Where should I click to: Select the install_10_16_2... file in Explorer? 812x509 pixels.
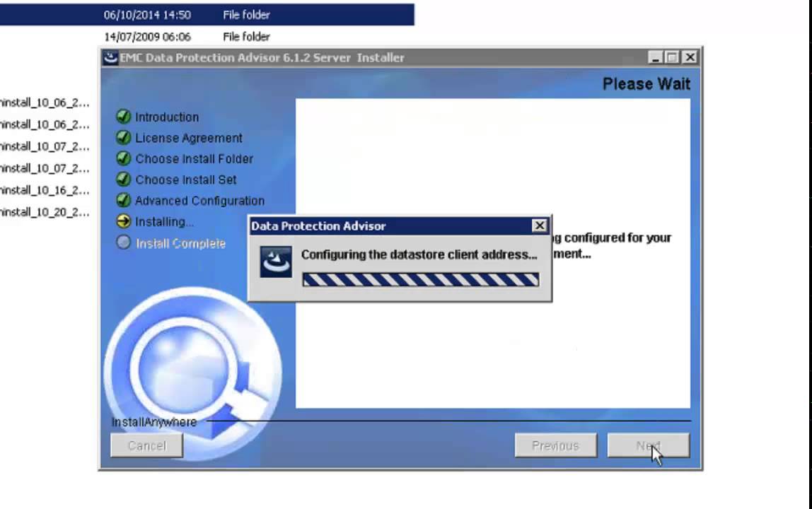(45, 190)
